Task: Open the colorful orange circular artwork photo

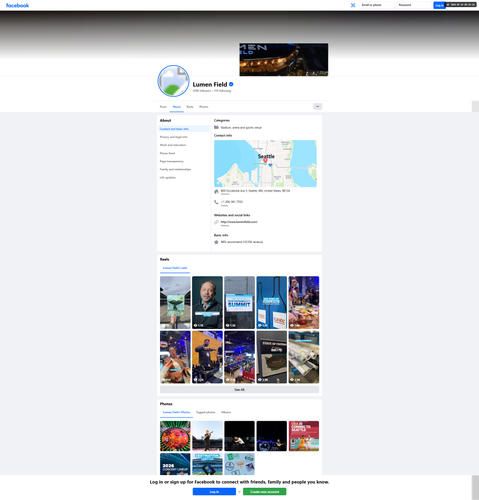Action: [x=175, y=436]
